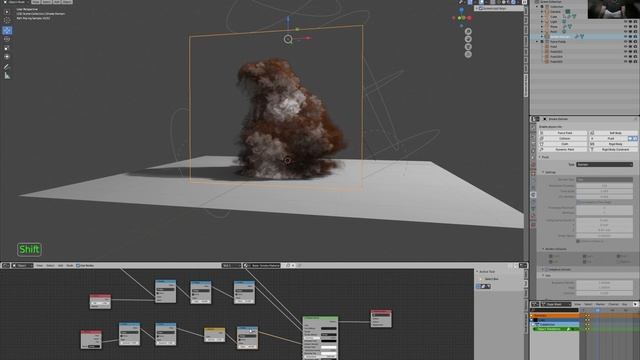
Task: Collapse the Fluid panel disclosure triangle
Action: (540, 157)
